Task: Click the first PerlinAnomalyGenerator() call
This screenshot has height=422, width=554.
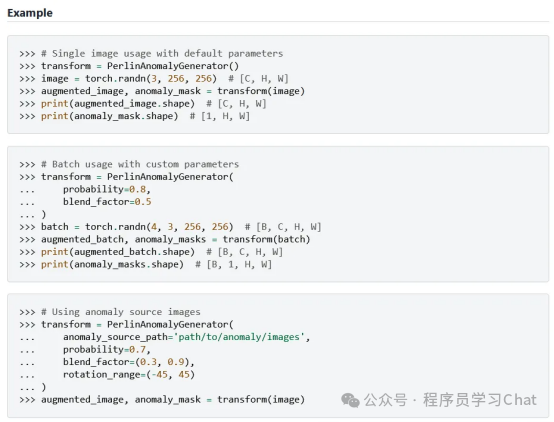Action: [x=173, y=66]
